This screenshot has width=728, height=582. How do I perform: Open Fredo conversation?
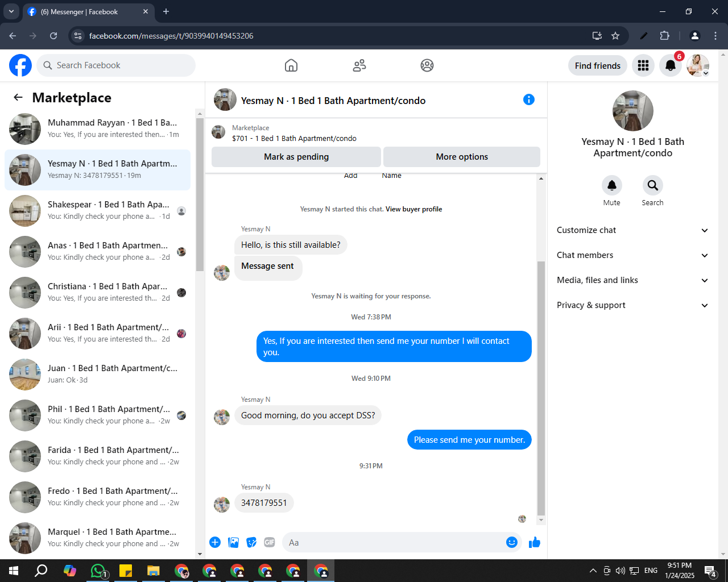click(x=97, y=497)
